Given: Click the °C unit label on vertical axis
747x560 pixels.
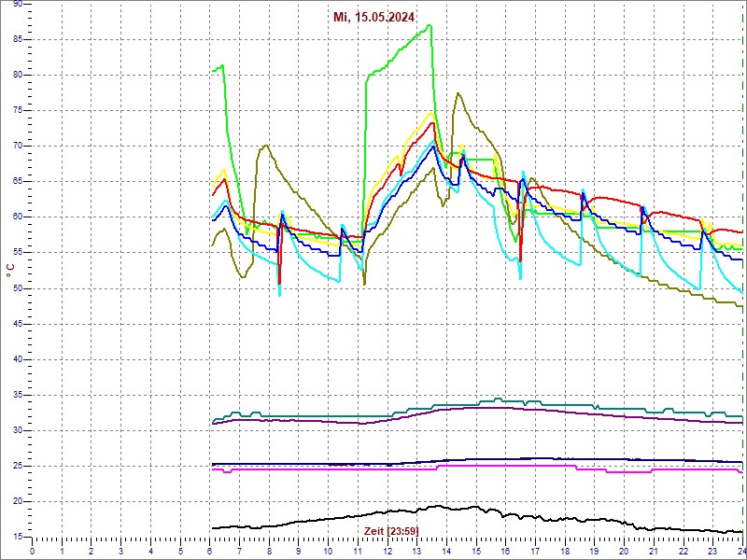Looking at the screenshot, I should 10,272.
